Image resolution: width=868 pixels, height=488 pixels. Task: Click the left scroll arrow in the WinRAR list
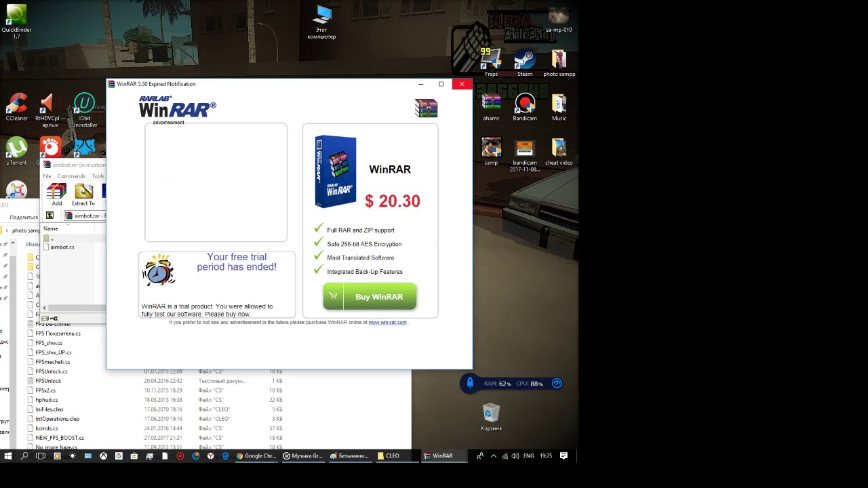coord(45,308)
